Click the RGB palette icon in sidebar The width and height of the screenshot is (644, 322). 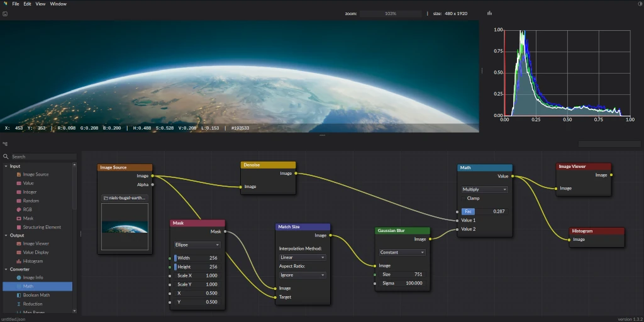(19, 209)
